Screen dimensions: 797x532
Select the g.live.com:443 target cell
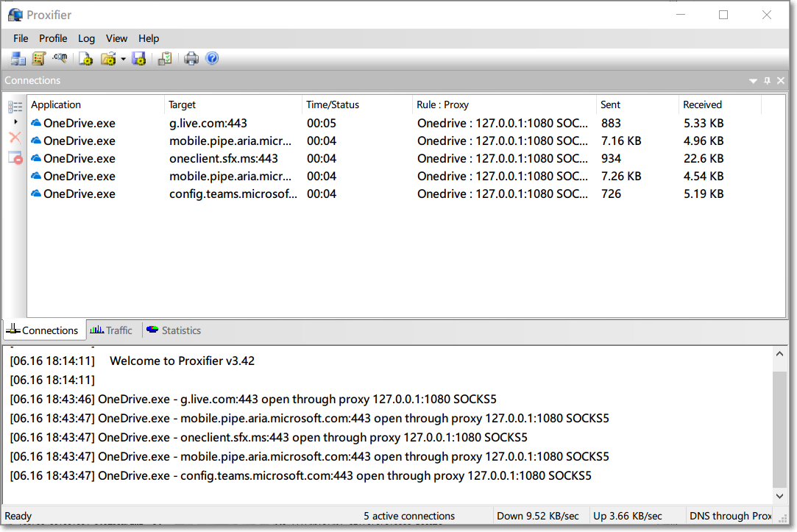208,123
